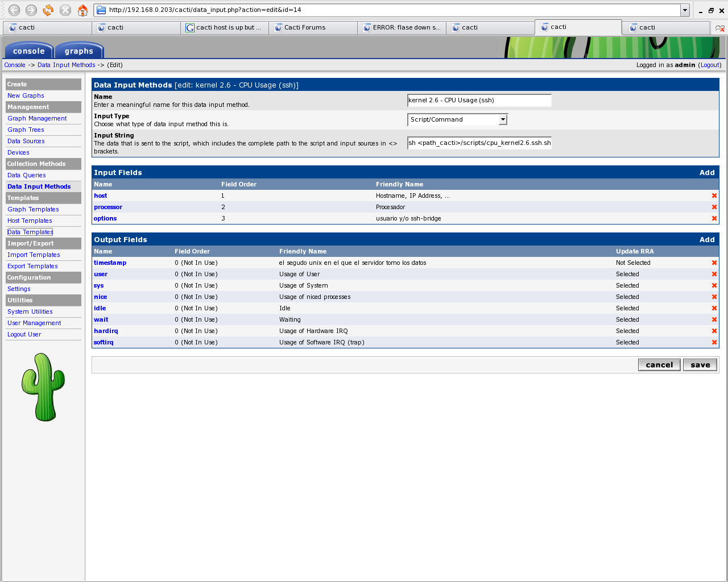728x582 pixels.
Task: Edit the timestamp output field link
Action: tap(110, 263)
